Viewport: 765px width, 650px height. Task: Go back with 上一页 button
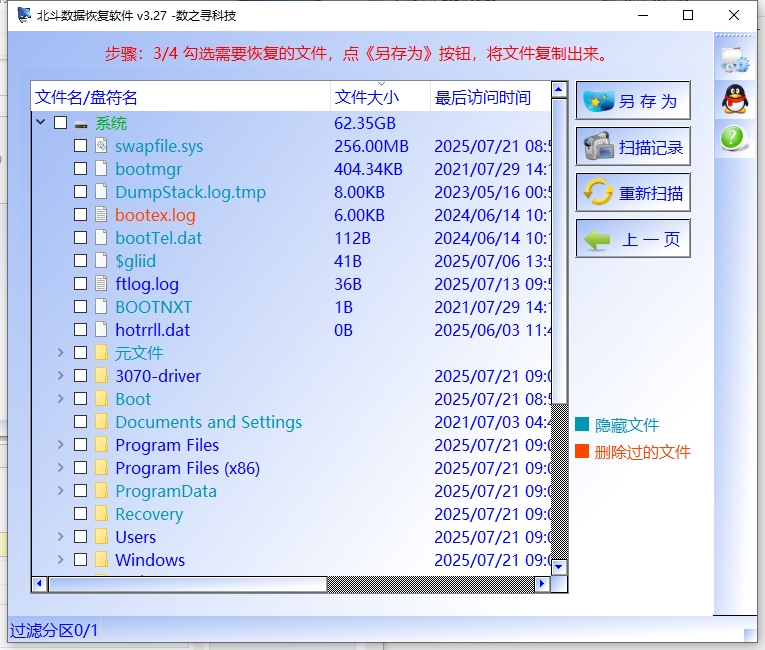(633, 239)
